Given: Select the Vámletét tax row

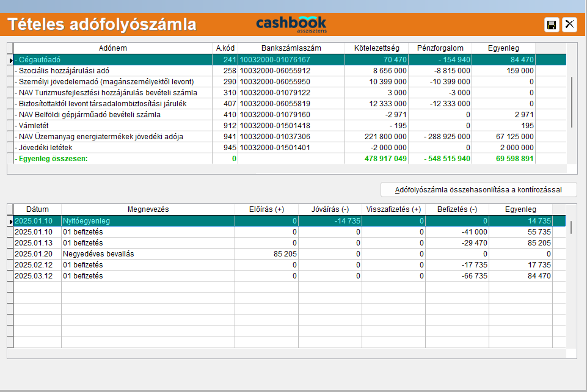Looking at the screenshot, I should (112, 125).
